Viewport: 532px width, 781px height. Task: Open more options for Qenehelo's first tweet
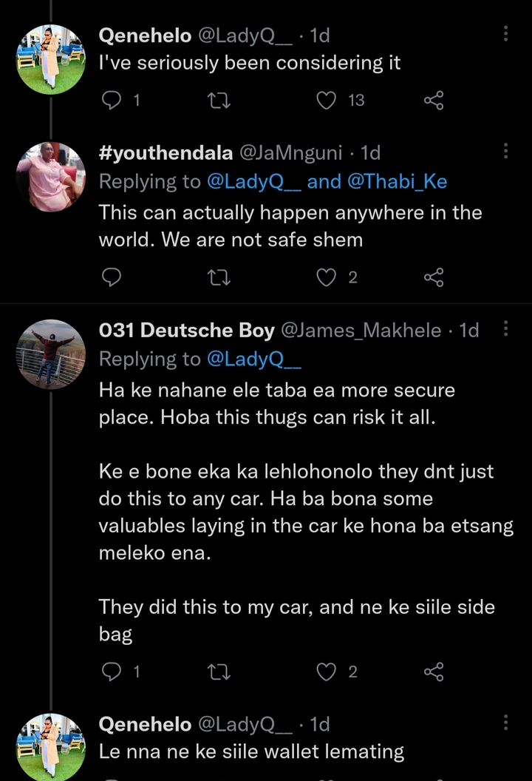[x=505, y=34]
